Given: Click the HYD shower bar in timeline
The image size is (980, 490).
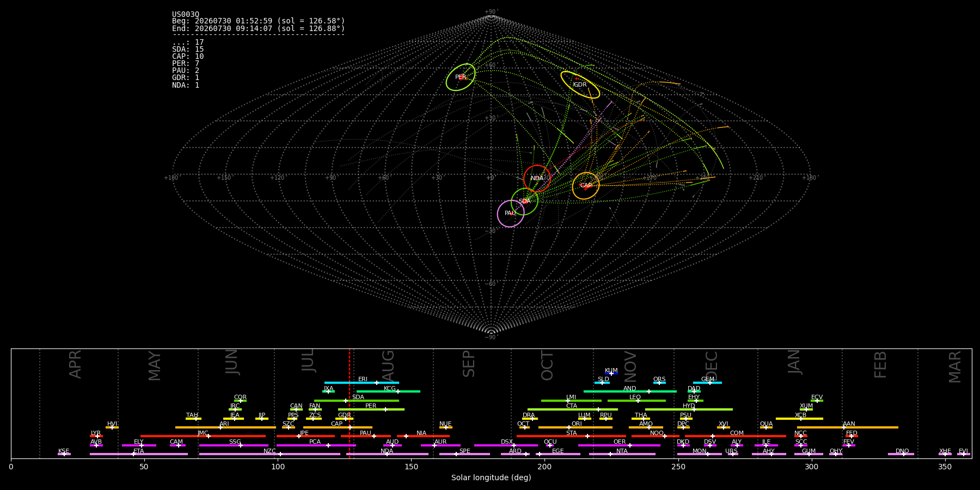Looking at the screenshot, I should pos(689,409).
